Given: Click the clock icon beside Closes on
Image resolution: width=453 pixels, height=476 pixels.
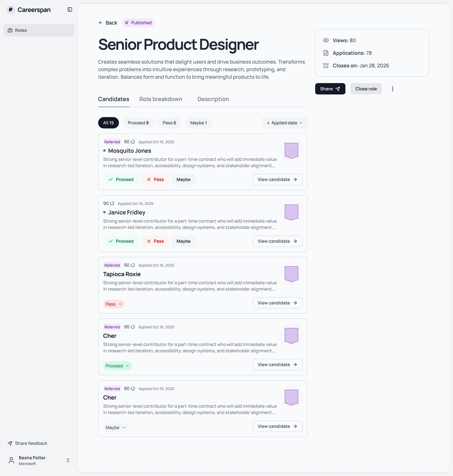Looking at the screenshot, I should pos(326,65).
